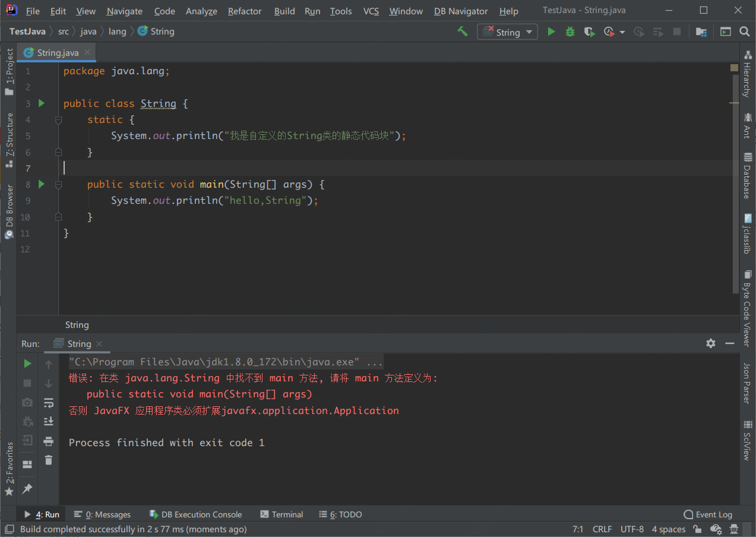
Task: Run the String configuration from the toolbar
Action: [551, 32]
